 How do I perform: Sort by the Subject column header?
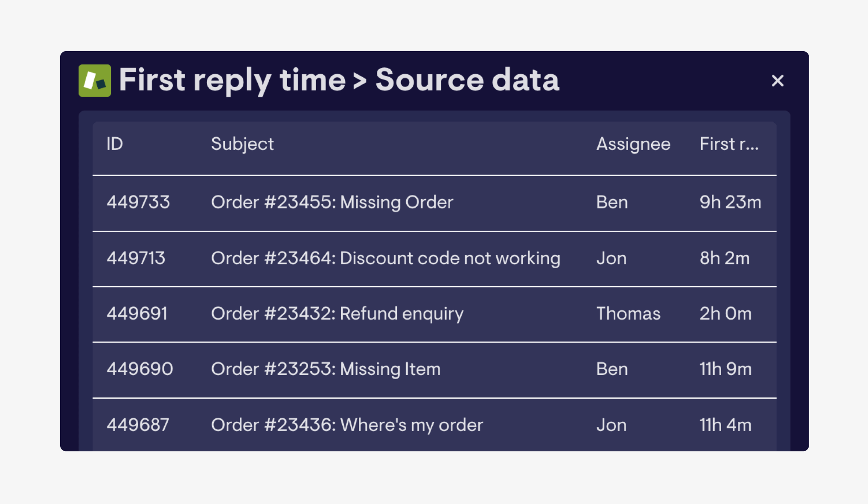tap(242, 144)
